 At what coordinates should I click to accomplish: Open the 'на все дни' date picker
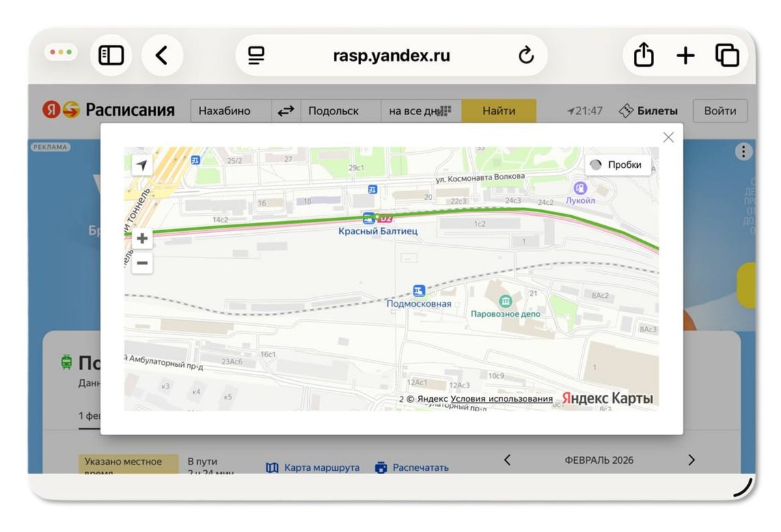pyautogui.click(x=420, y=111)
